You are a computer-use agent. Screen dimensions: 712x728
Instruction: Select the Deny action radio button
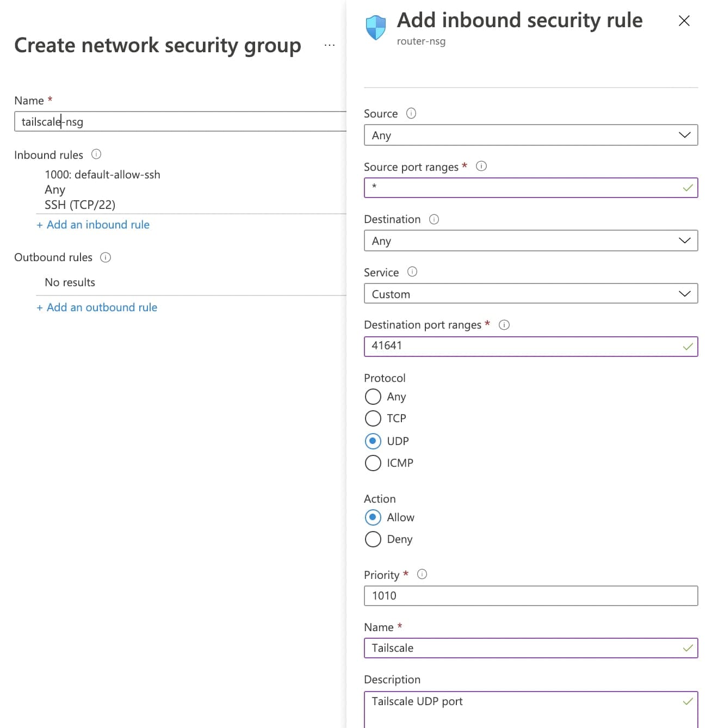(x=373, y=539)
